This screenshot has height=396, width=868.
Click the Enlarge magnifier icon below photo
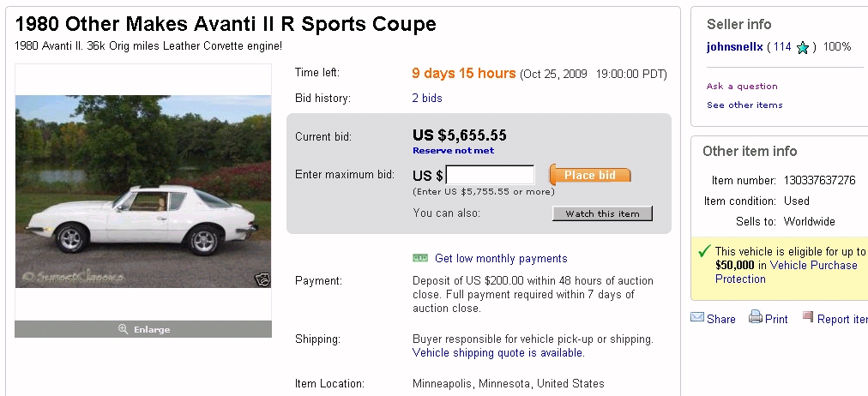pos(124,329)
